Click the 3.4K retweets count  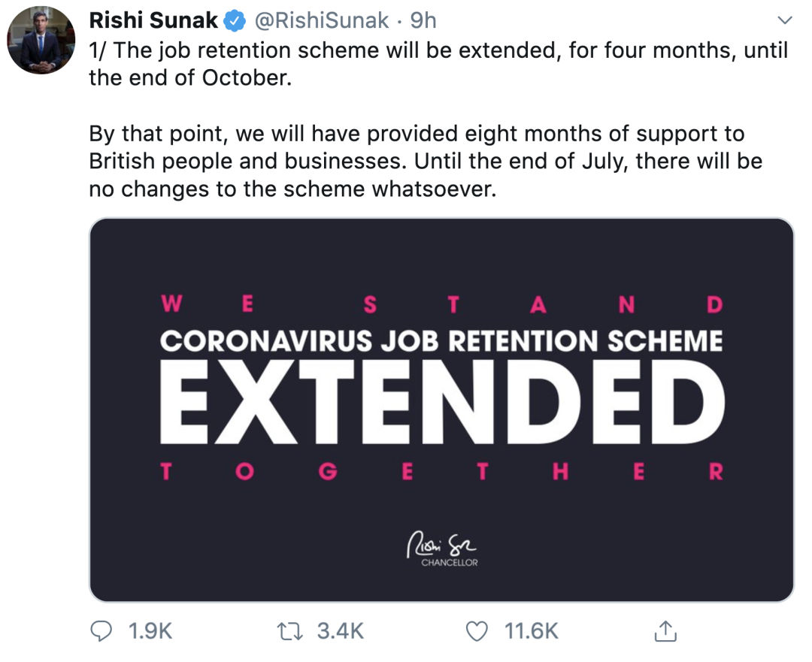tap(340, 631)
